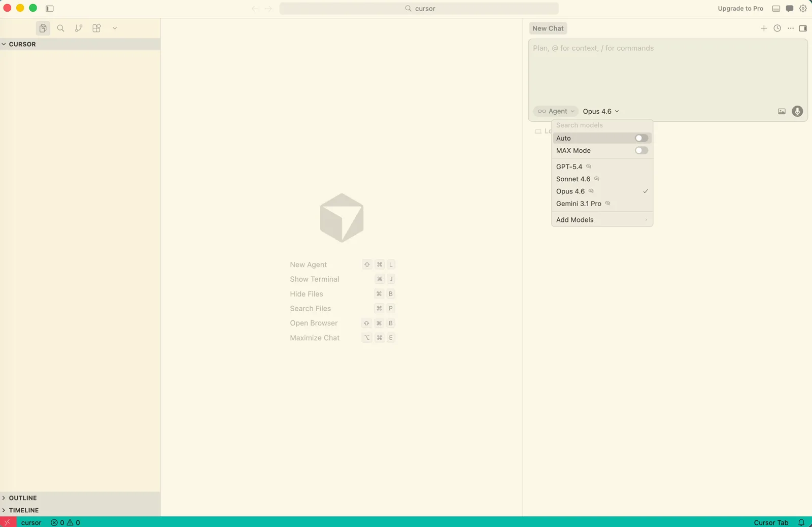
Task: Select GPT-5.4 model
Action: tap(602, 167)
